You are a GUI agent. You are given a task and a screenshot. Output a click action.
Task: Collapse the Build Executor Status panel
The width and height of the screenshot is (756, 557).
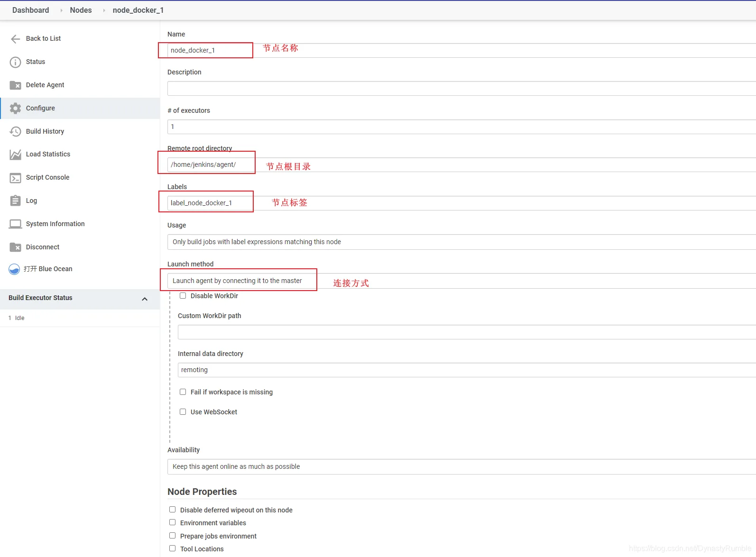point(145,299)
